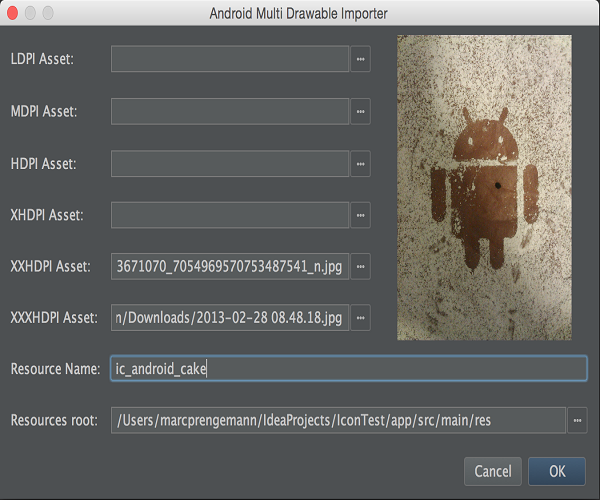Focus the XHDPI Asset path field
This screenshot has height=500, width=600.
point(230,215)
